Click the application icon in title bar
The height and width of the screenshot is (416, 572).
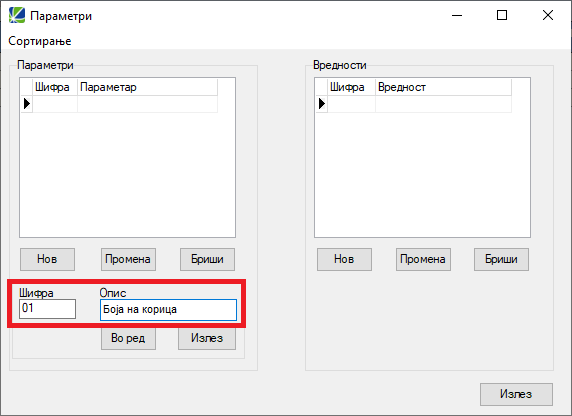coord(17,15)
